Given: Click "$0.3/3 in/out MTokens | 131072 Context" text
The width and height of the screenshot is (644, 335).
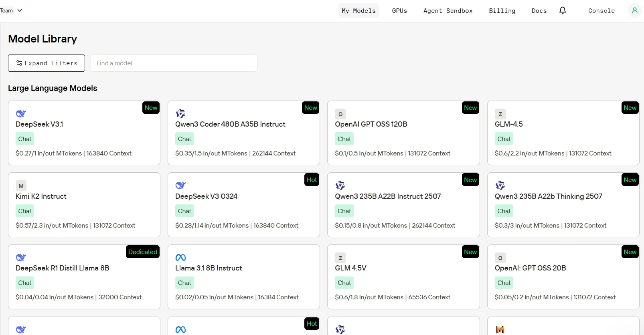Looking at the screenshot, I should (551, 226).
